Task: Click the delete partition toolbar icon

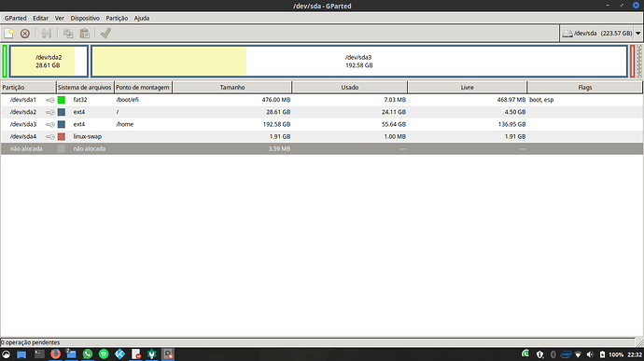Action: (25, 34)
